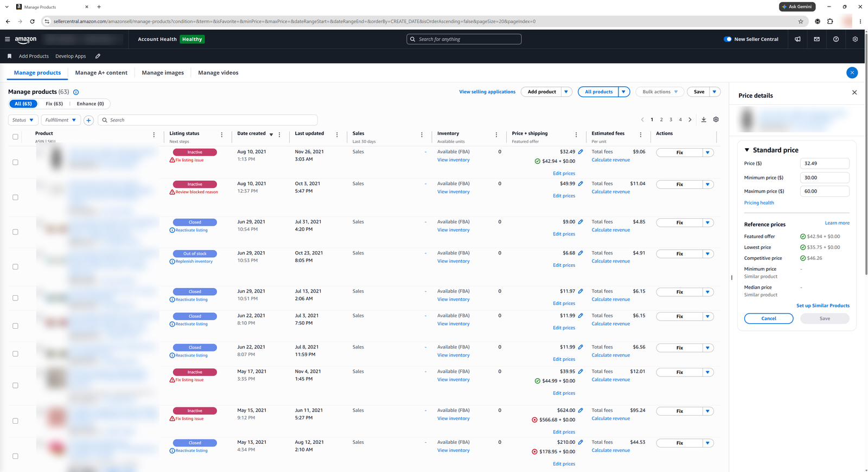
Task: Toggle the New Seller Central switch
Action: pyautogui.click(x=727, y=39)
